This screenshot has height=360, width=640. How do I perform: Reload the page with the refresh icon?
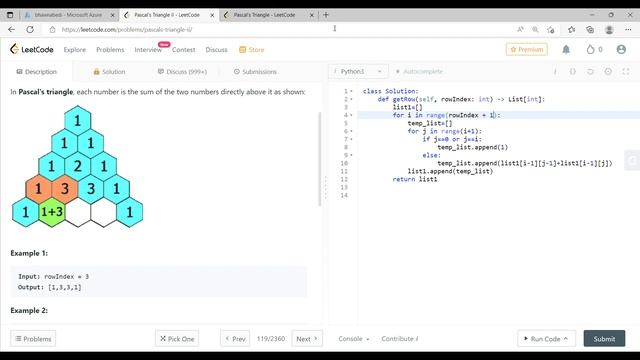(x=30, y=29)
